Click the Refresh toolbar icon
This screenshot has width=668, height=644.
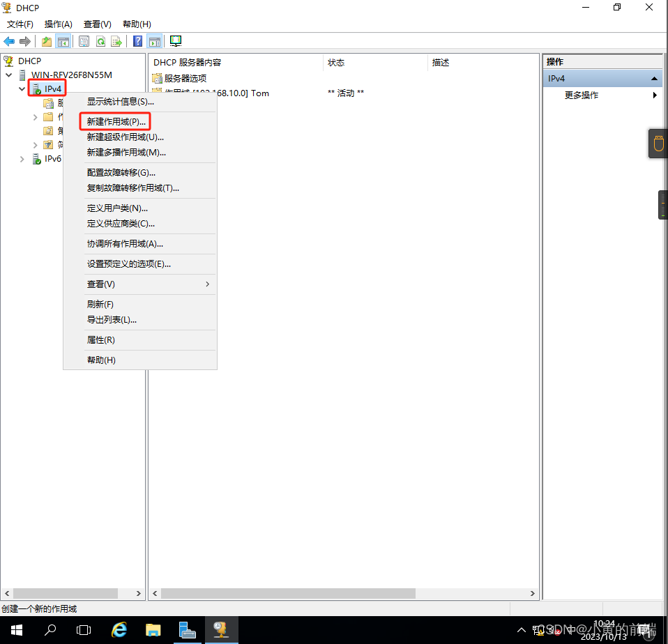click(100, 41)
